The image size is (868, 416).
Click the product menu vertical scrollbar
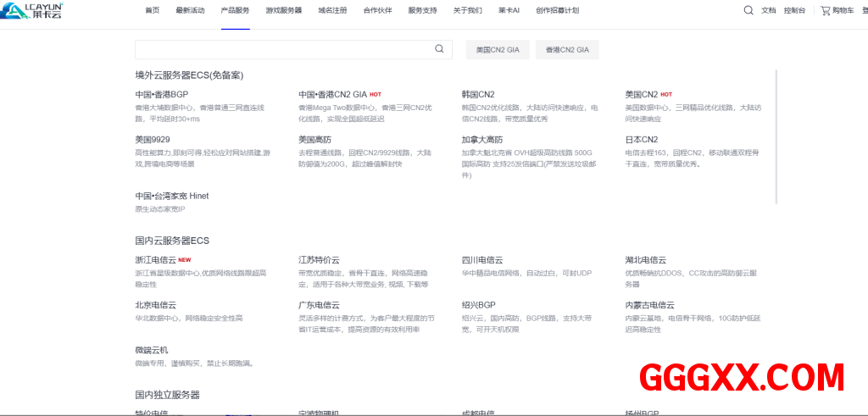pos(776,136)
